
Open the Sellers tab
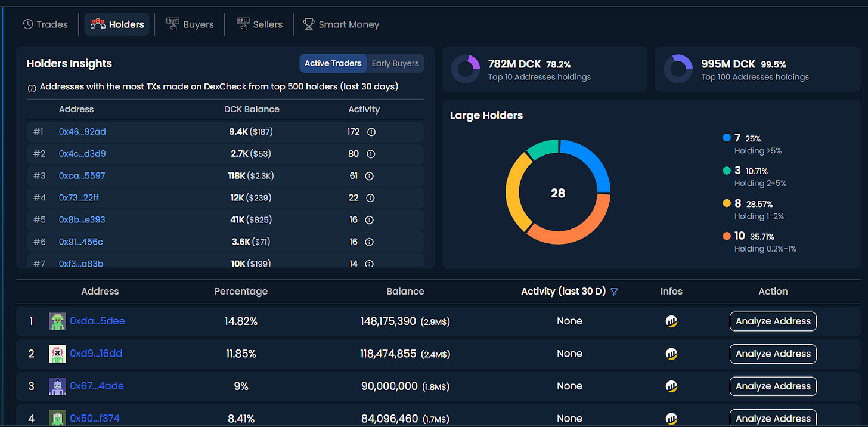(259, 24)
